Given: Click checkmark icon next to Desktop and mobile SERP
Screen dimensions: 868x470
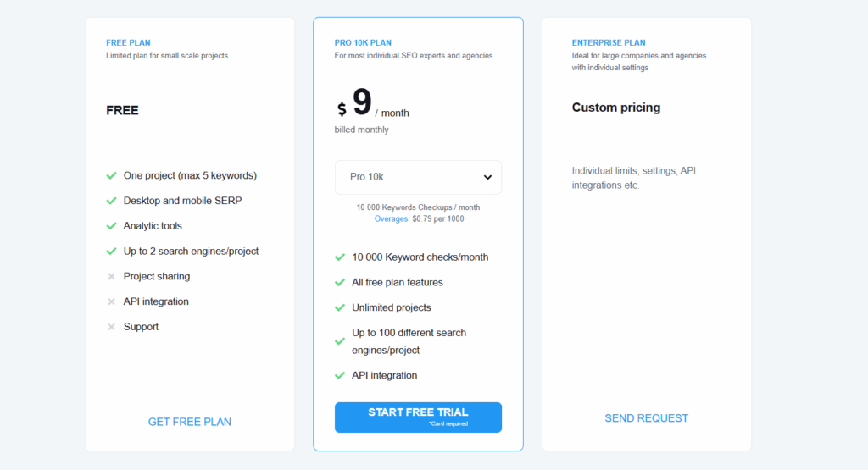Looking at the screenshot, I should click(x=111, y=201).
